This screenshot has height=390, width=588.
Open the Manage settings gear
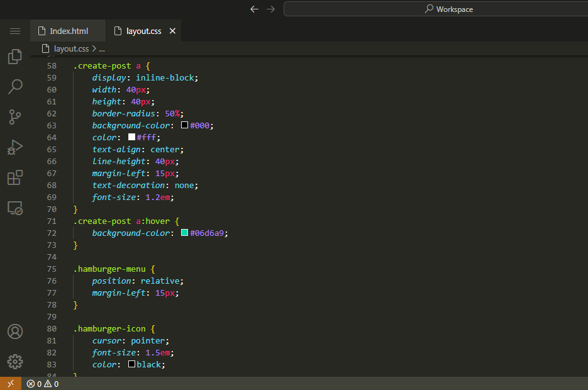pos(15,362)
